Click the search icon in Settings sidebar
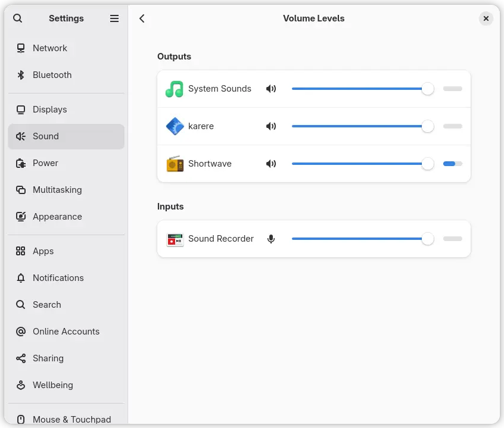This screenshot has width=504, height=428. click(18, 18)
